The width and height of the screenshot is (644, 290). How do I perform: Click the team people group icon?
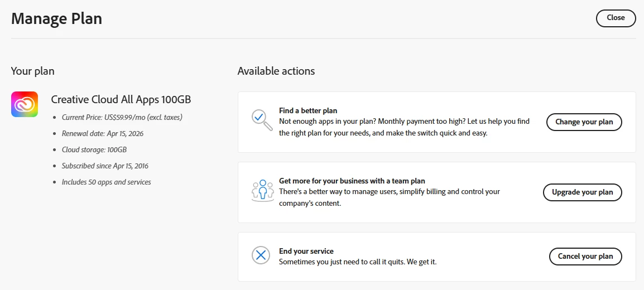[262, 191]
